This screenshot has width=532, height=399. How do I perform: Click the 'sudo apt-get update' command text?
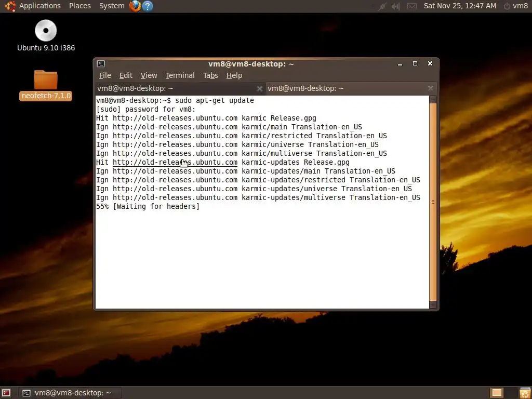point(215,100)
